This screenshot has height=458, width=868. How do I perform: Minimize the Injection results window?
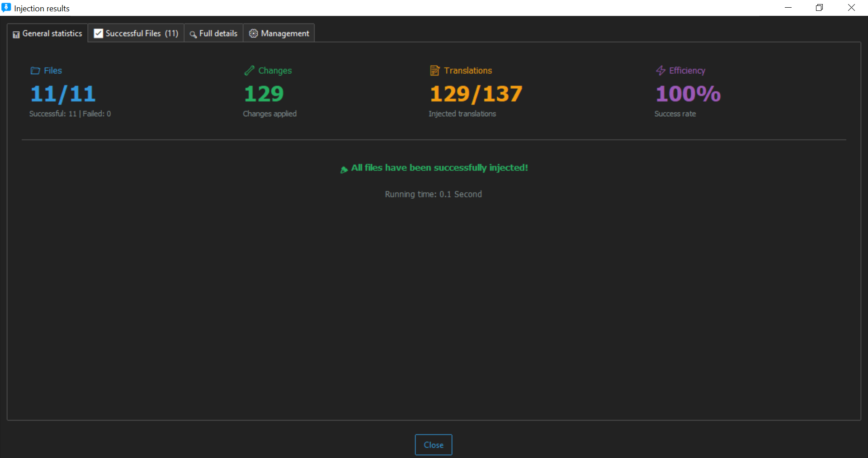tap(788, 8)
